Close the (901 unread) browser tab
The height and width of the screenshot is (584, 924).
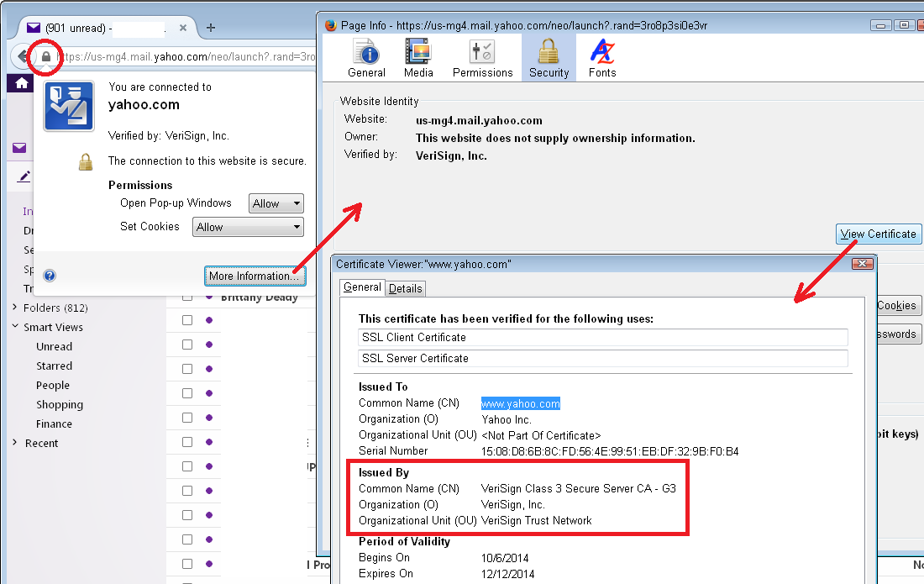[x=183, y=28]
